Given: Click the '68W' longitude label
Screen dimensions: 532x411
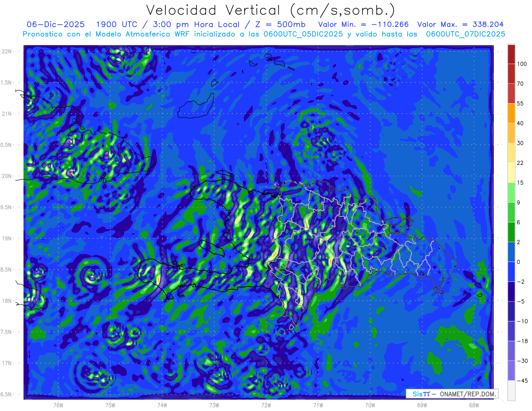Looking at the screenshot, I should pos(473,405).
